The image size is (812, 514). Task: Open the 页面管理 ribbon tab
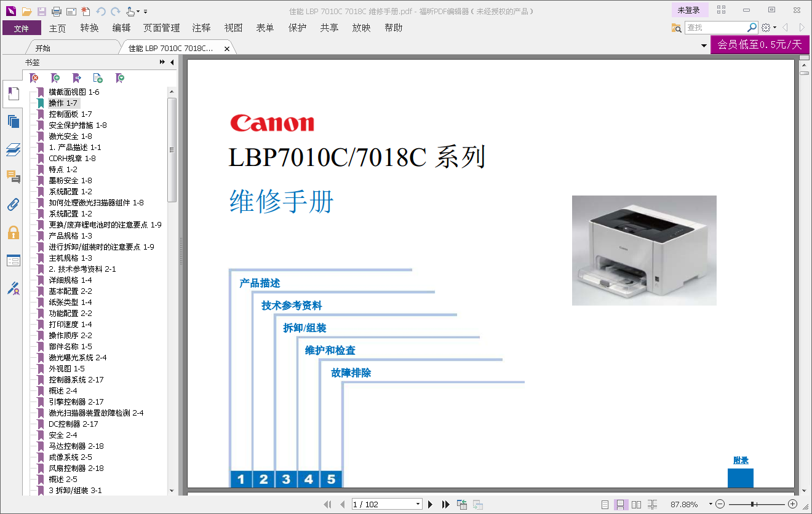(161, 28)
